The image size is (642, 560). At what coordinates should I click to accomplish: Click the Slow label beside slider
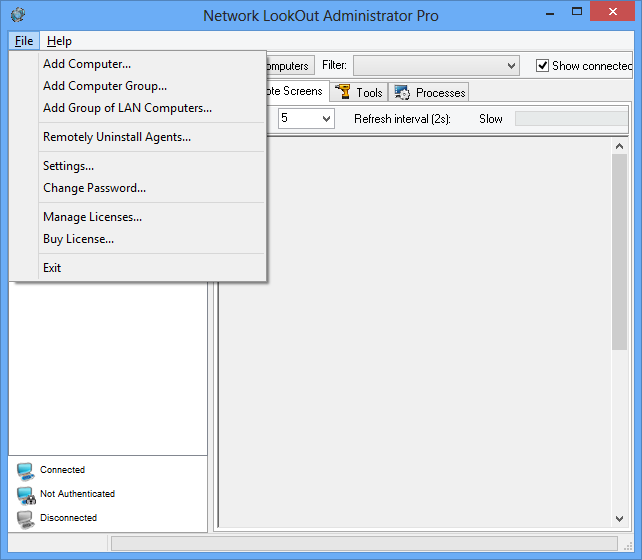tap(491, 119)
